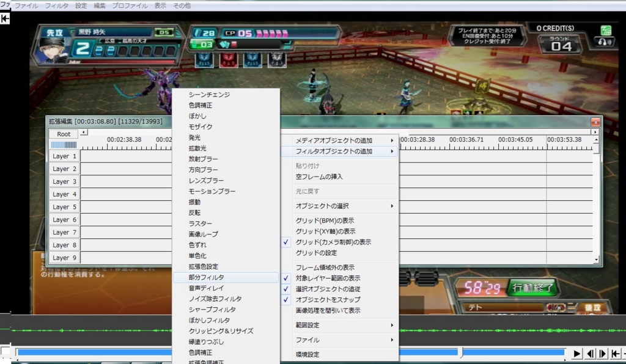The image size is (626, 364).
Task: Click the collapse arrow icon at top-left
Action: pyautogui.click(x=5, y=18)
